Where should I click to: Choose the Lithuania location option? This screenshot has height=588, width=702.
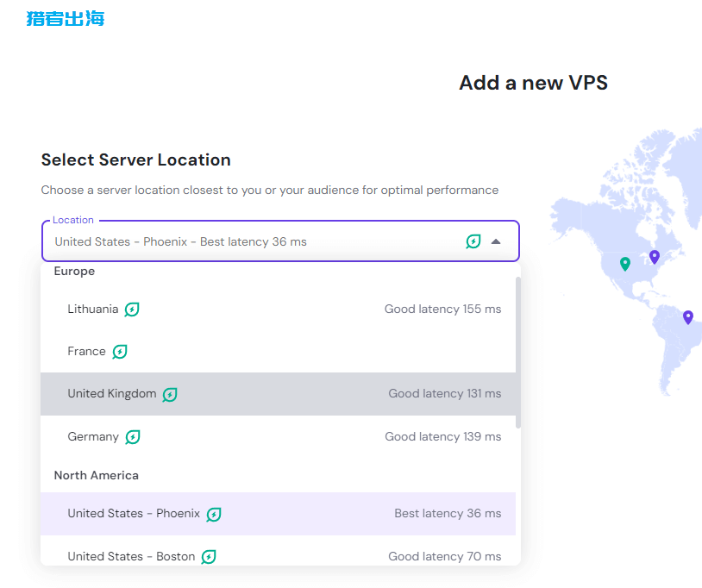coord(259,309)
